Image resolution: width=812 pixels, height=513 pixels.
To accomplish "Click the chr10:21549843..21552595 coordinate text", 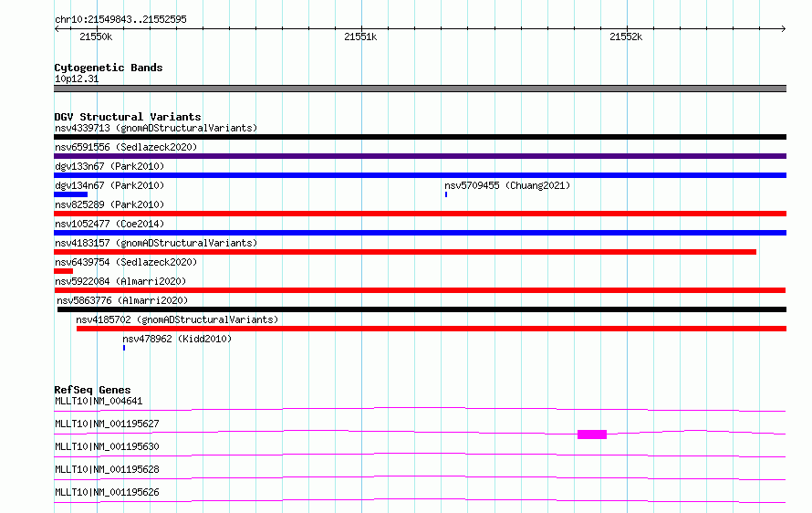I will pos(120,19).
